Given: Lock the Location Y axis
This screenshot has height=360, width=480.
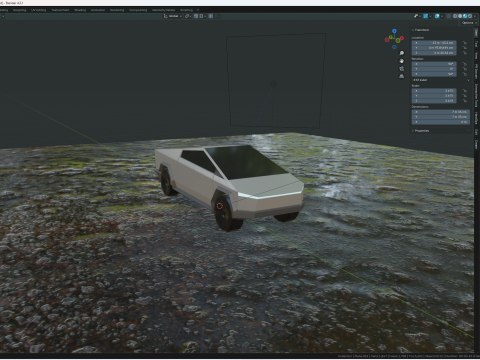Looking at the screenshot, I should pos(465,48).
